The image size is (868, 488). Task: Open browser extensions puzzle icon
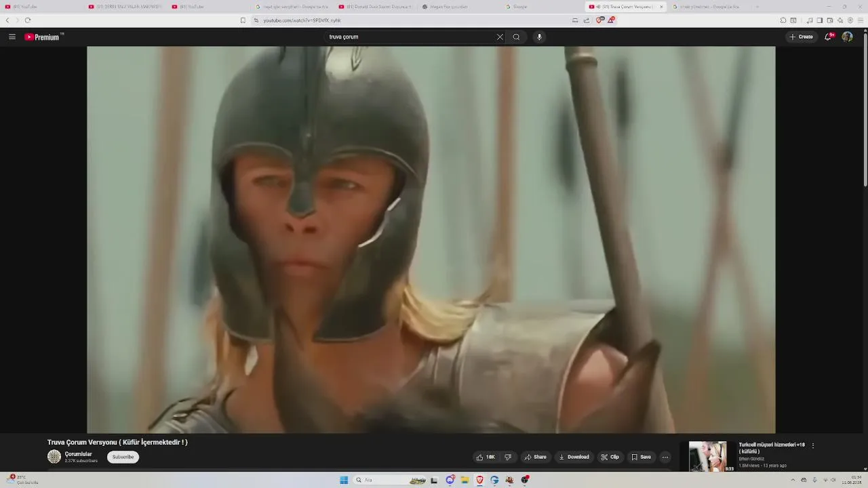pos(783,20)
